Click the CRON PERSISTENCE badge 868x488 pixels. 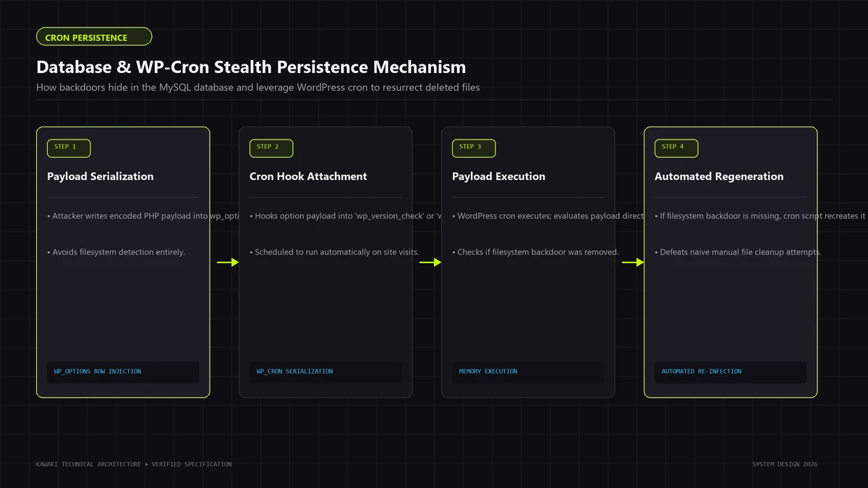click(94, 37)
